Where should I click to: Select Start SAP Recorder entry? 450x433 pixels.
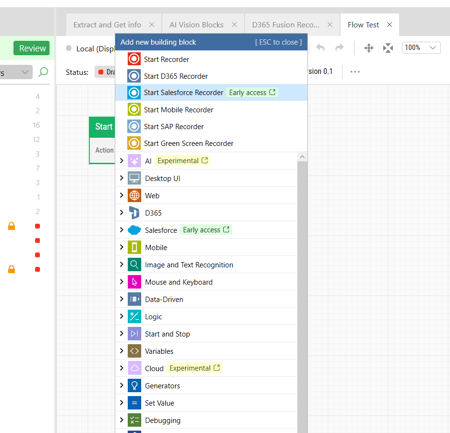[211, 126]
